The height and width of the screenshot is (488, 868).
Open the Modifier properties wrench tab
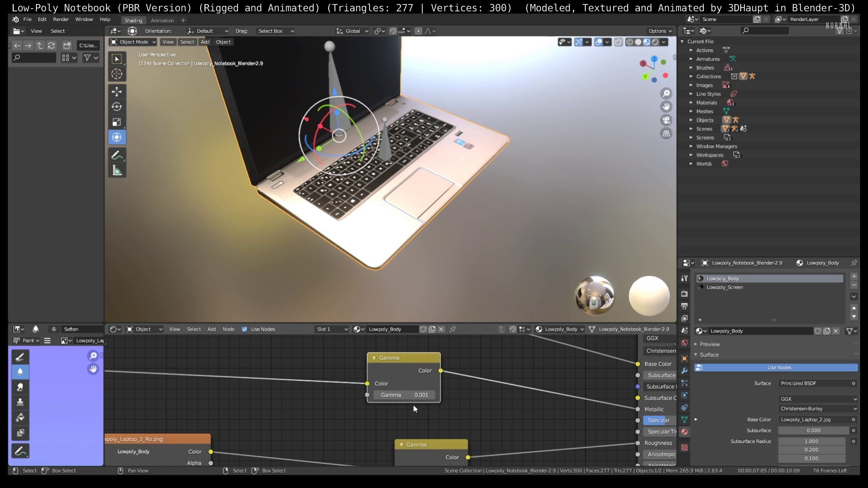pos(684,371)
